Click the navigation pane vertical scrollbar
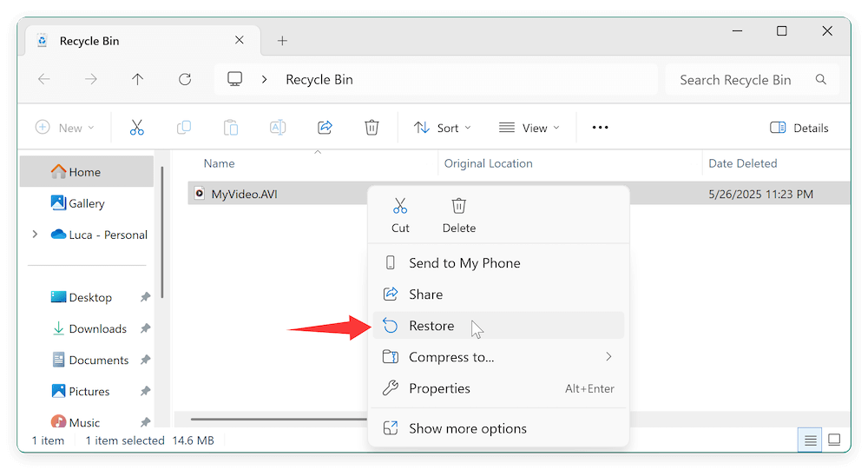 (162, 232)
